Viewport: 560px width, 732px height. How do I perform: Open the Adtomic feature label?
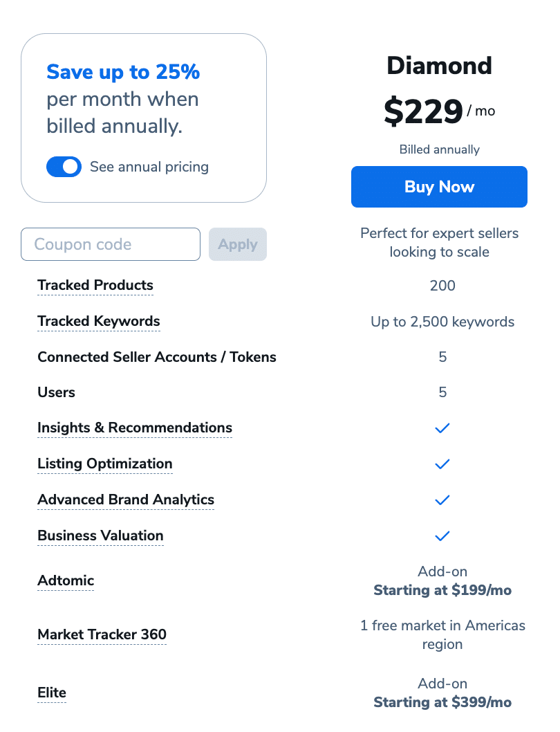pyautogui.click(x=66, y=580)
